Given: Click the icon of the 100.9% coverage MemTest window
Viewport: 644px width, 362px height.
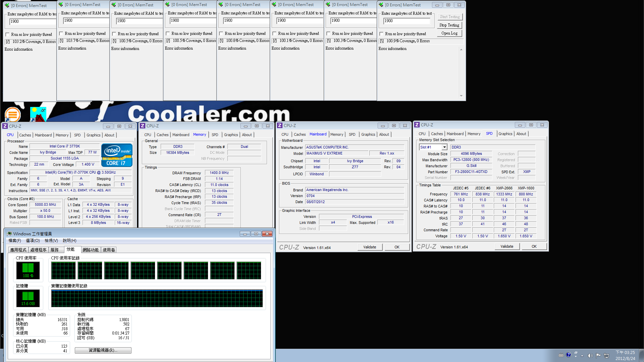Looking at the screenshot, I should click(x=381, y=5).
